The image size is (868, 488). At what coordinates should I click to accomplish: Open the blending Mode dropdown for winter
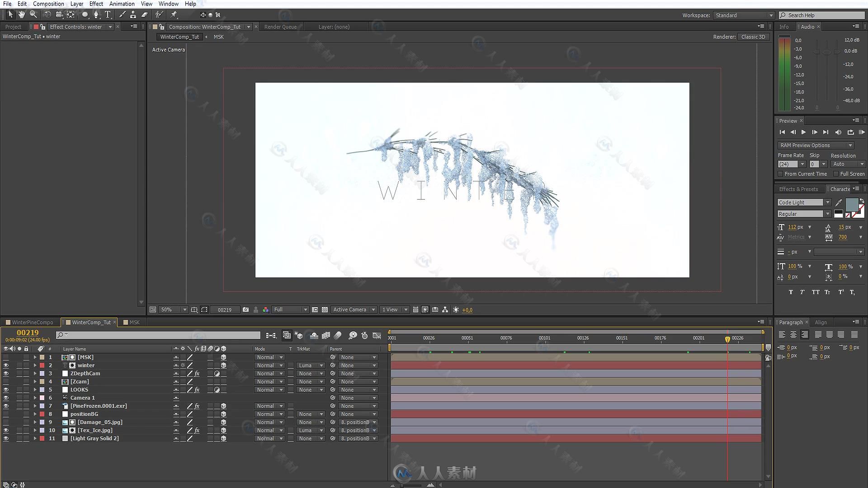pos(269,366)
